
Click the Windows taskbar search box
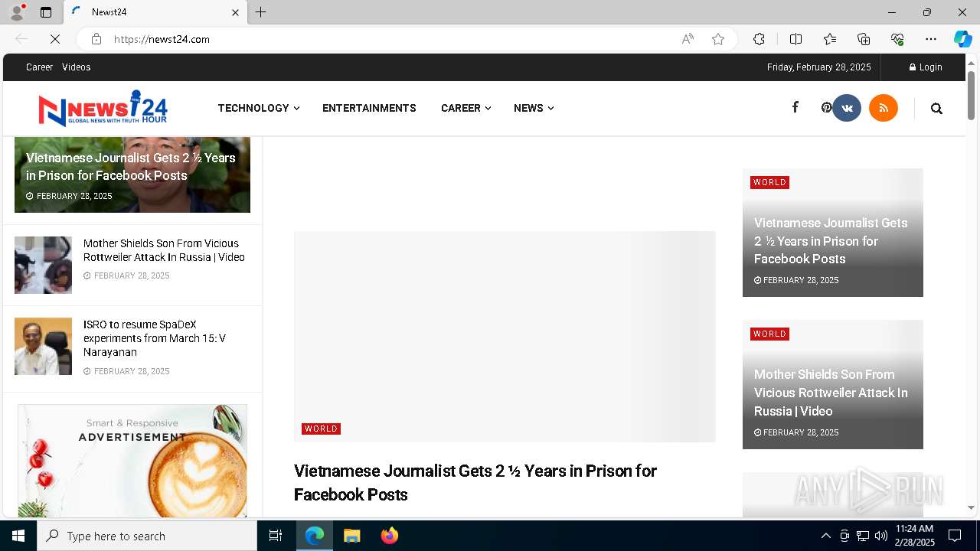[x=147, y=536]
